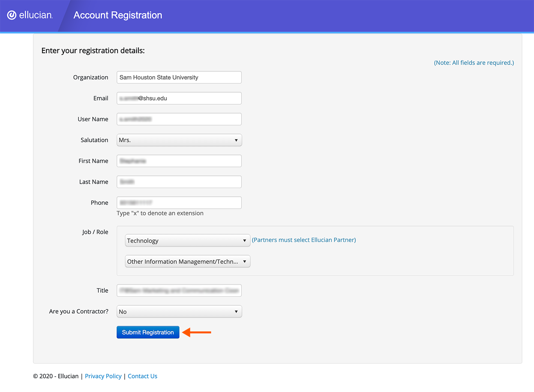Click the Account Registration page title
This screenshot has width=534, height=392.
[117, 15]
